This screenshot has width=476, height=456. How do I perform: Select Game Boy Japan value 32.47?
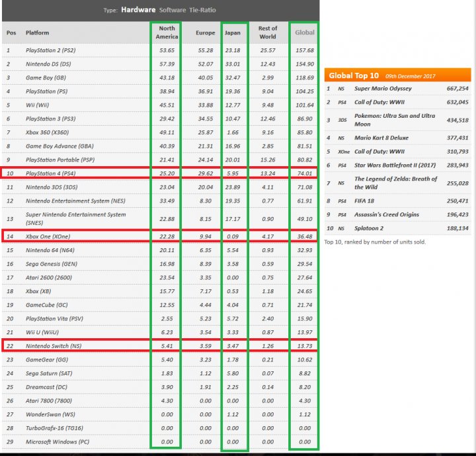coord(233,77)
